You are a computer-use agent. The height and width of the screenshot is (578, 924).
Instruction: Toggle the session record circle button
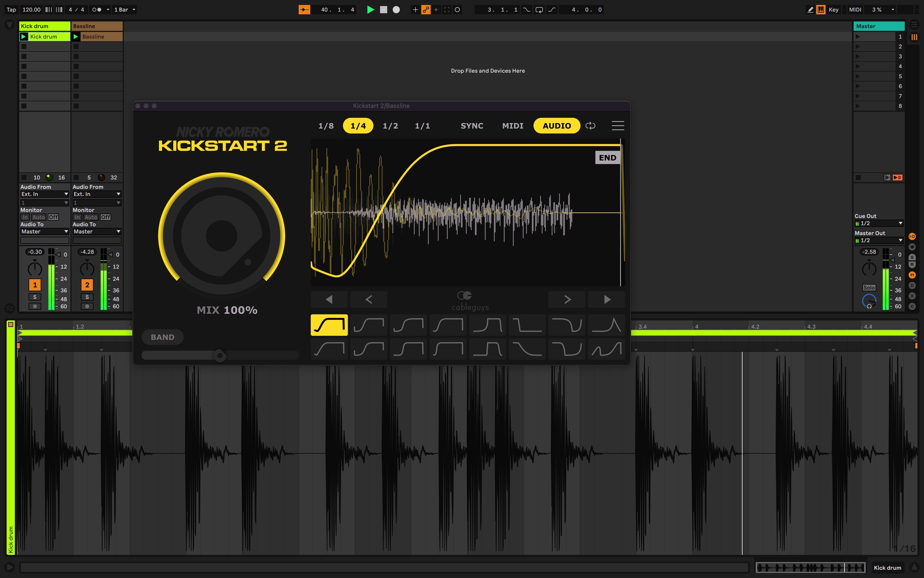click(x=457, y=10)
